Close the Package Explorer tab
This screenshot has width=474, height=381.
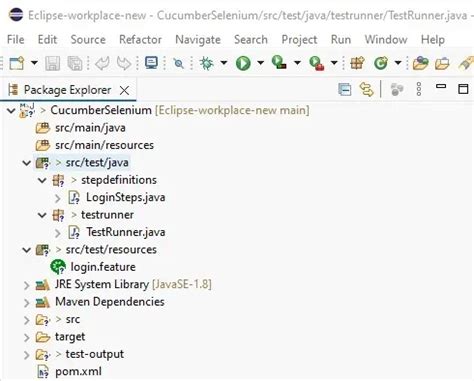pos(124,90)
